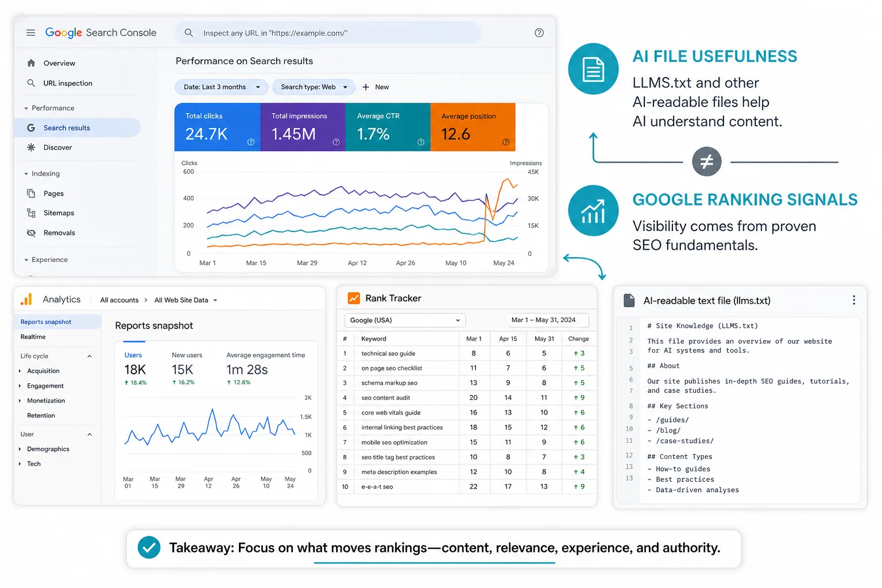Click the Google Search Console logo

(x=100, y=33)
